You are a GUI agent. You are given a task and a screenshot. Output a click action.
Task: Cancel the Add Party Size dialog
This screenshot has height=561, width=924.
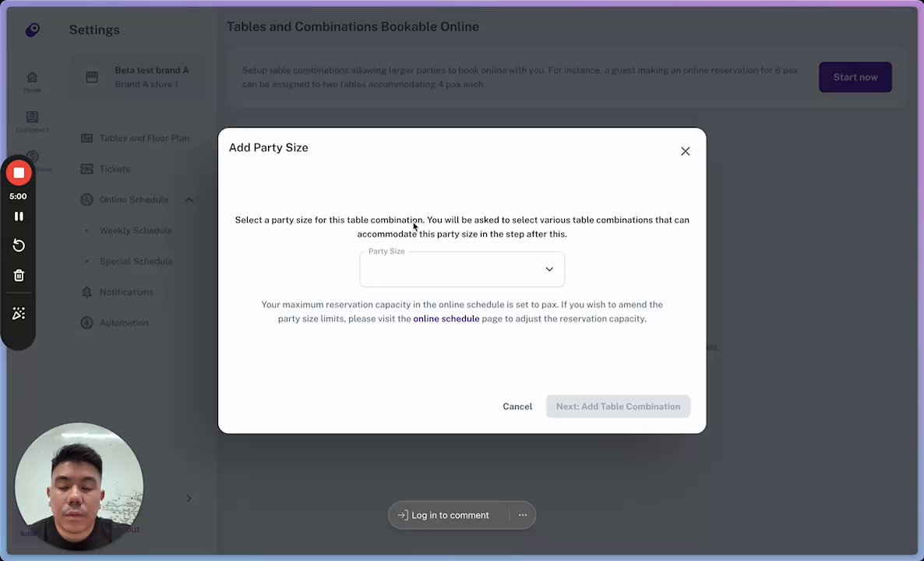coord(517,407)
